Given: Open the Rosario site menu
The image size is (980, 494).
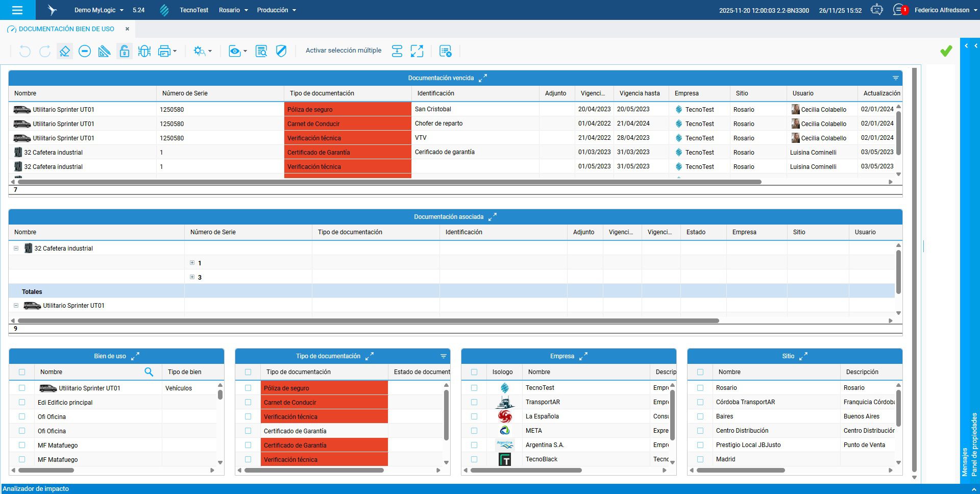Looking at the screenshot, I should (x=233, y=10).
